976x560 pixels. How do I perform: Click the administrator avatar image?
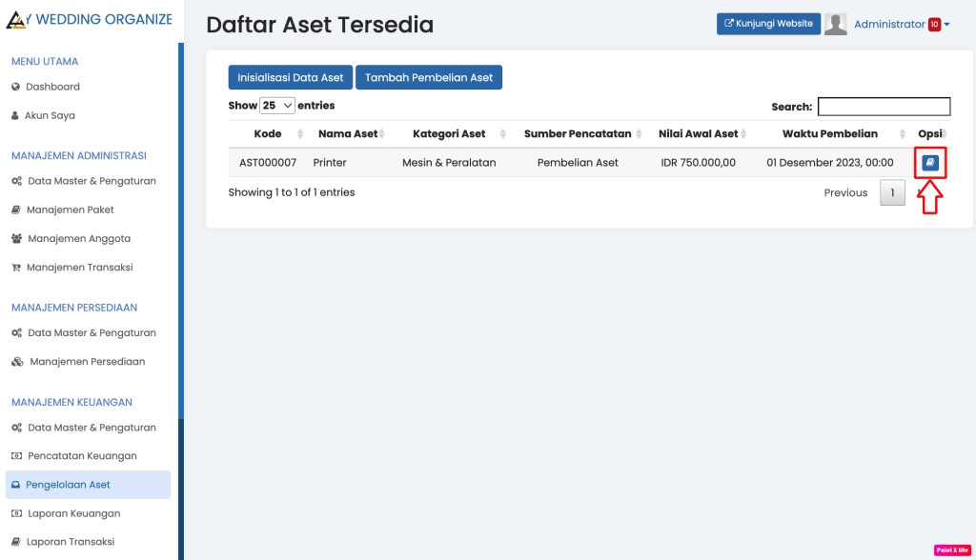click(835, 25)
